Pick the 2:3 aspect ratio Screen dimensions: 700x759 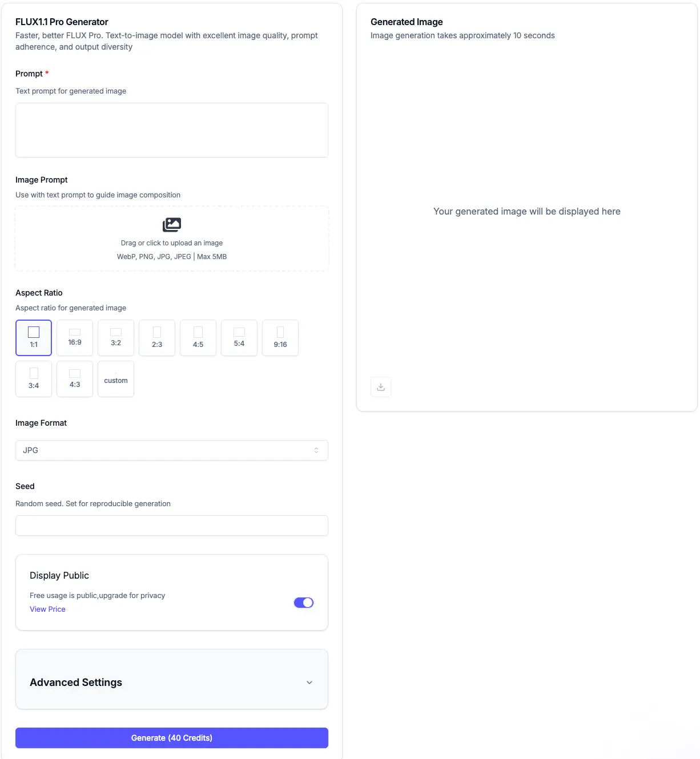[157, 338]
